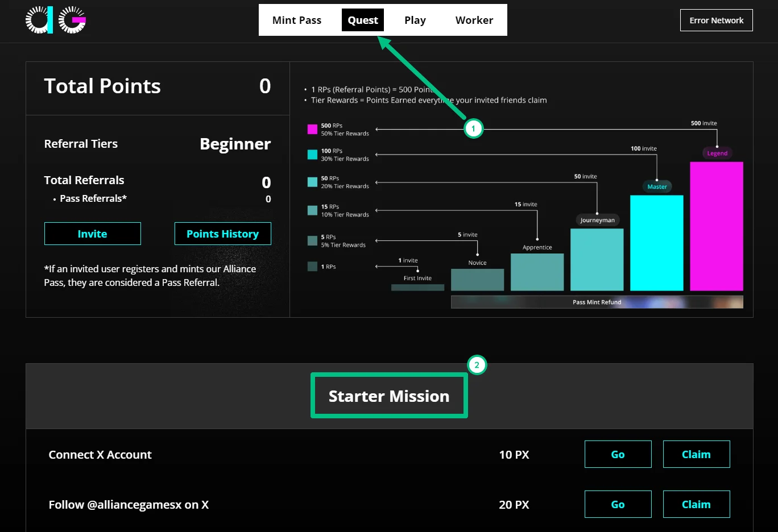Go to the Worker tab
This screenshot has height=532, width=778.
point(474,20)
